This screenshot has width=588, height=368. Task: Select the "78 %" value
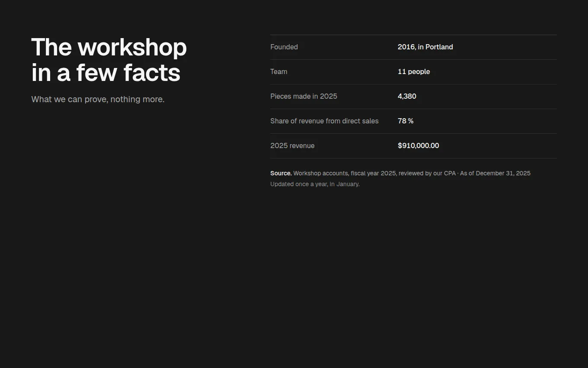(x=406, y=121)
